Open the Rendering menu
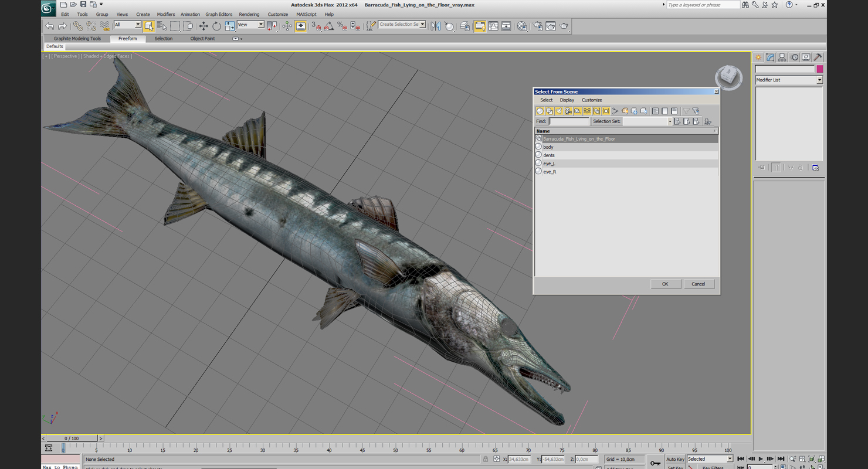The width and height of the screenshot is (868, 469). pyautogui.click(x=249, y=14)
